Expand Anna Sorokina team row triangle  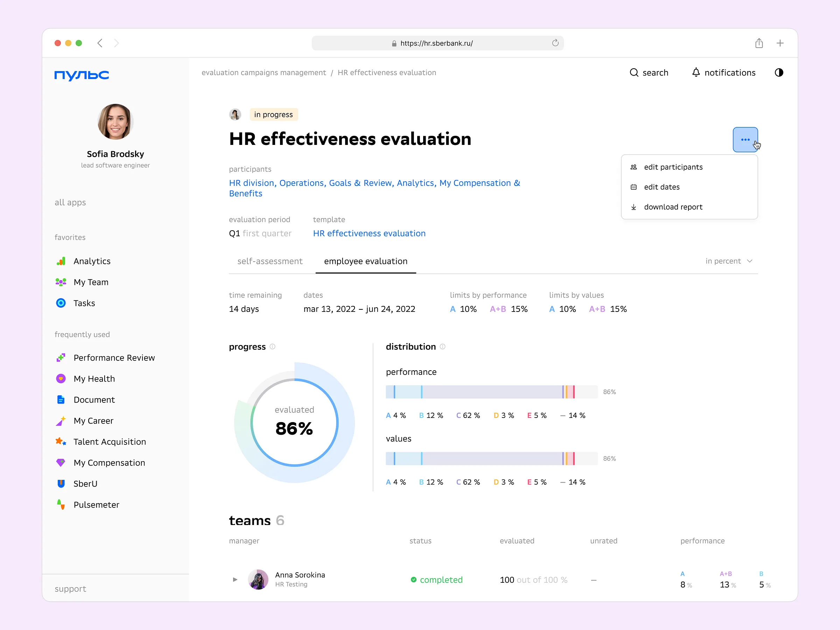click(x=235, y=580)
